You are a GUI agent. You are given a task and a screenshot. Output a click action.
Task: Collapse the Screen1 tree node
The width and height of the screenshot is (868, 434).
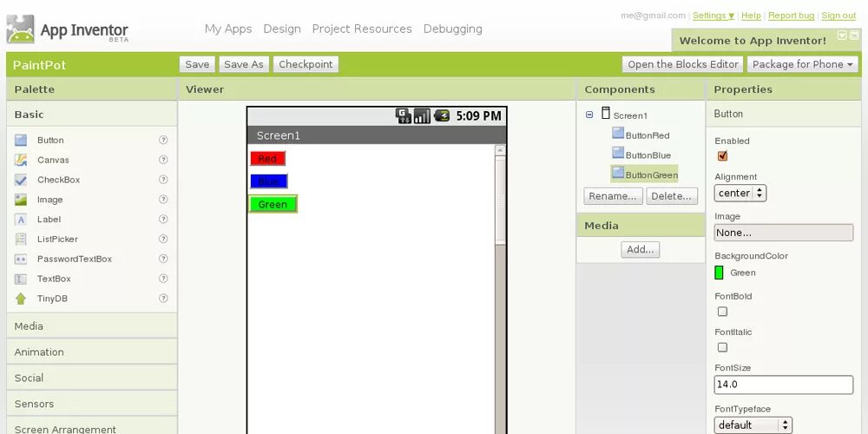click(x=589, y=115)
